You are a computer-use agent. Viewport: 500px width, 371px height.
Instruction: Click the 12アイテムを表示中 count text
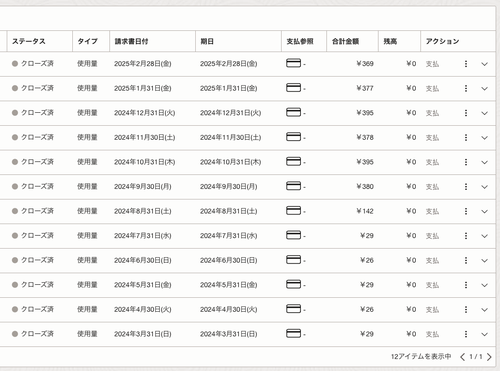(x=421, y=357)
